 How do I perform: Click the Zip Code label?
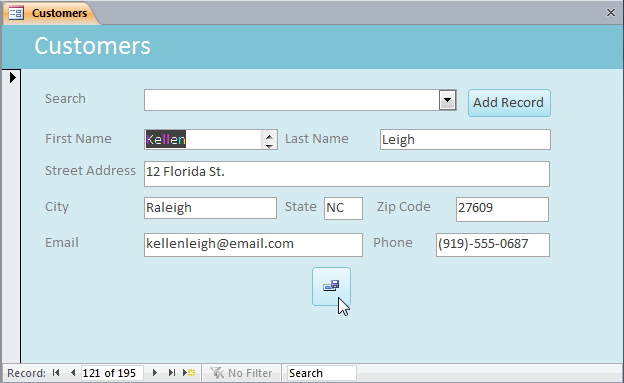pos(404,207)
